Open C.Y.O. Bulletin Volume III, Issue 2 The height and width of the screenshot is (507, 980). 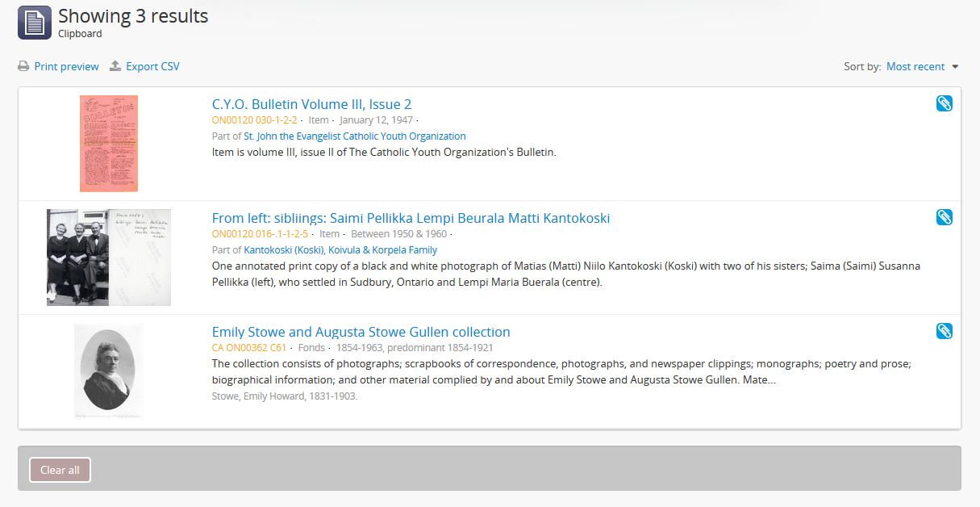pyautogui.click(x=311, y=104)
